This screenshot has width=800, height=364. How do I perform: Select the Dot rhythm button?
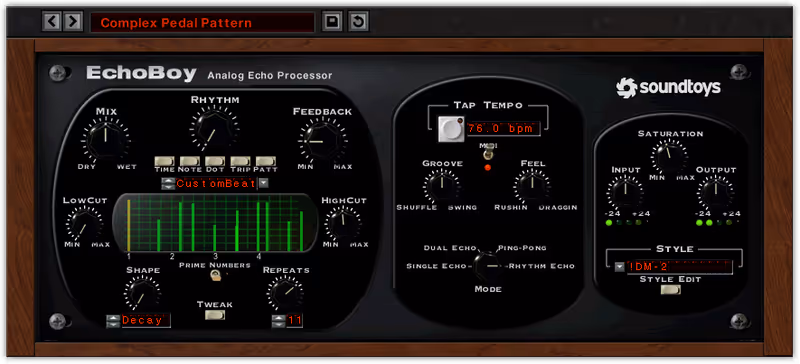click(x=215, y=161)
